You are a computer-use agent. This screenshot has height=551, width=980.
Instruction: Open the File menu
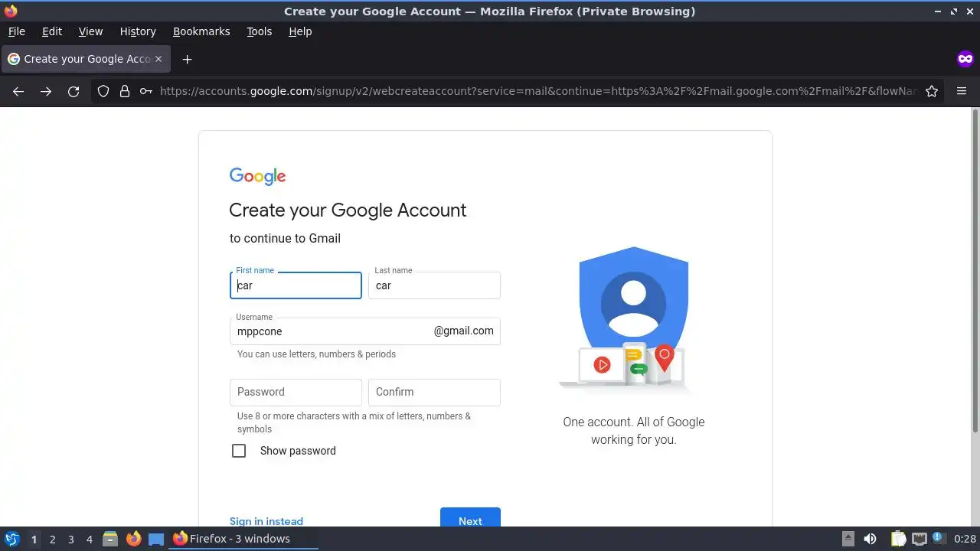16,31
